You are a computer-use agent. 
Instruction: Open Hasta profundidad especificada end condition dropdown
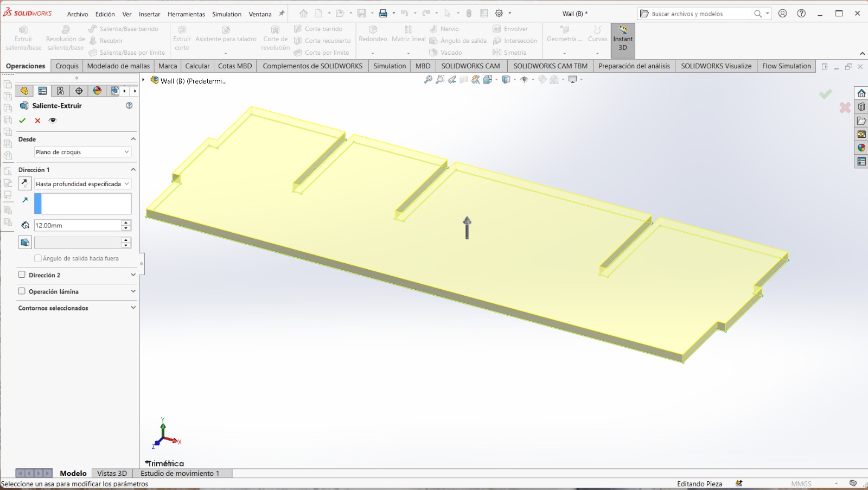click(82, 184)
